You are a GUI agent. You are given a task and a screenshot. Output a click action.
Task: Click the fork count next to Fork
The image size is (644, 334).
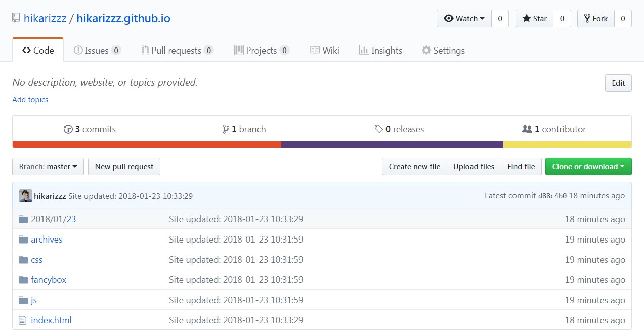[623, 19]
